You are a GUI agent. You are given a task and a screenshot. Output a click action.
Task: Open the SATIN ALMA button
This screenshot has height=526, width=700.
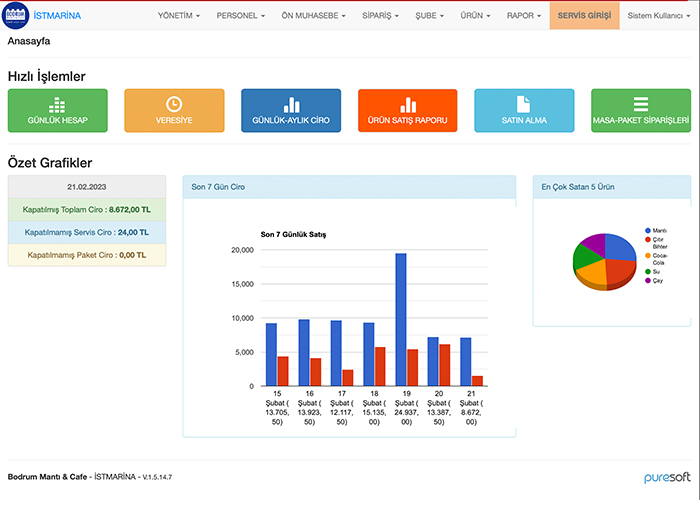524,111
